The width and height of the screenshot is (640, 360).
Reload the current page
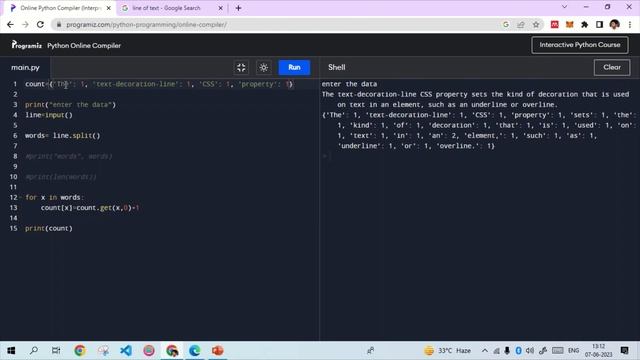(x=40, y=24)
